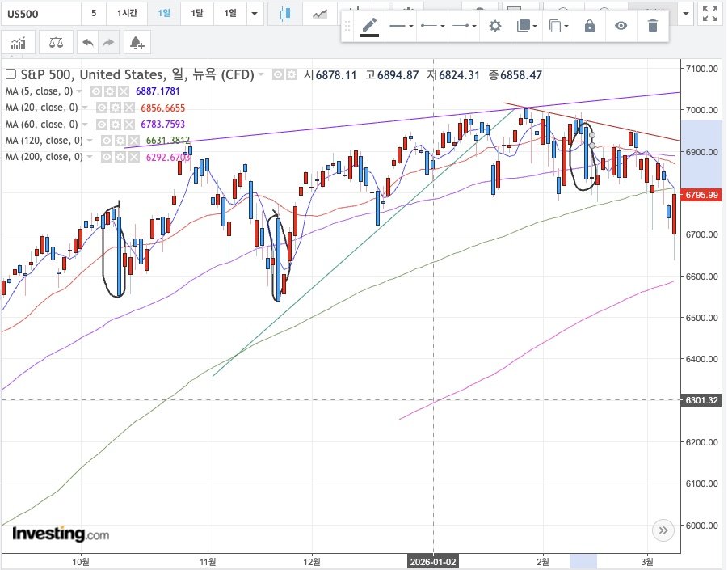Open the toolbar dropdown arrow beside fullscreen
The image size is (728, 570).
(686, 14)
